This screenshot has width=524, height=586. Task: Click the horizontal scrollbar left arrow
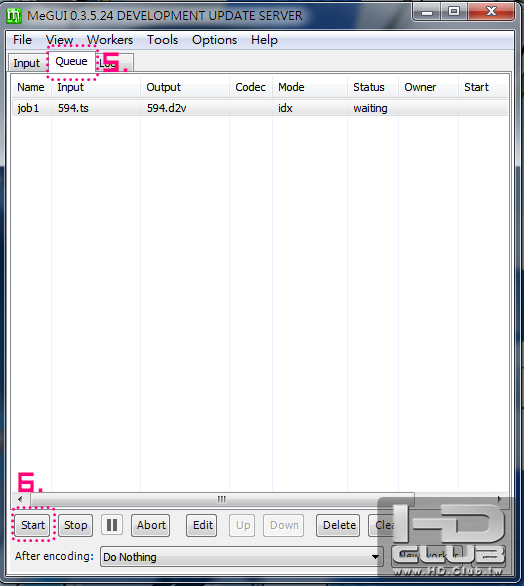pos(20,499)
